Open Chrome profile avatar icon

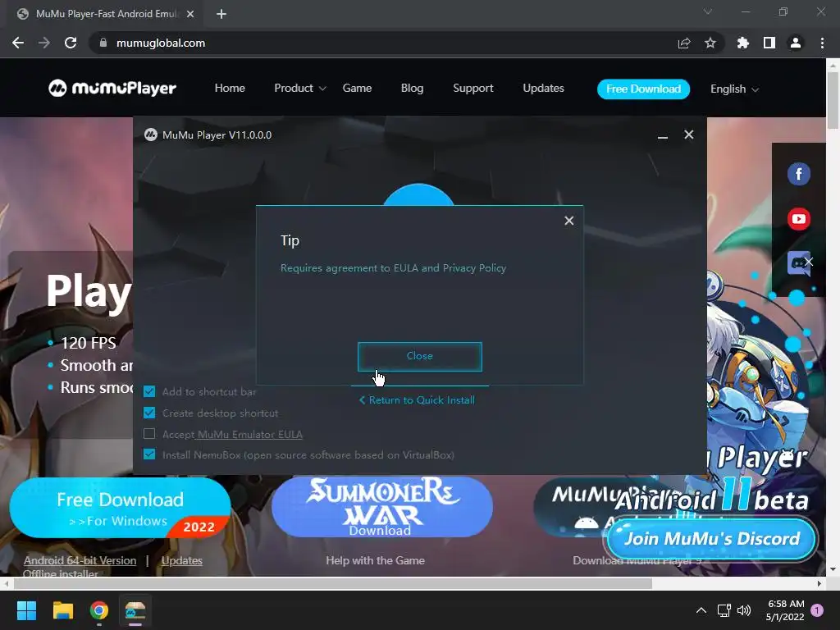[x=796, y=43]
